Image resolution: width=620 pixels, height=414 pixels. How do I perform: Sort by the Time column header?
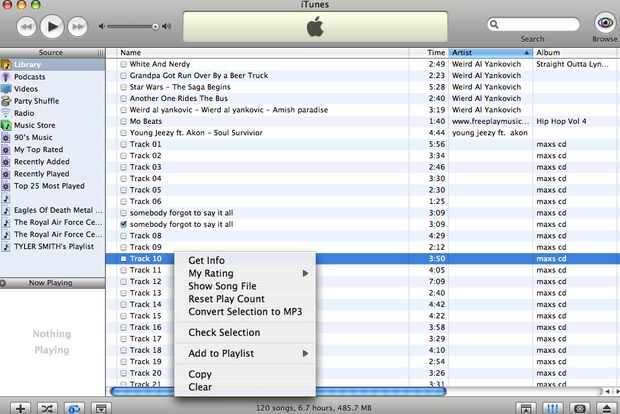[x=429, y=53]
